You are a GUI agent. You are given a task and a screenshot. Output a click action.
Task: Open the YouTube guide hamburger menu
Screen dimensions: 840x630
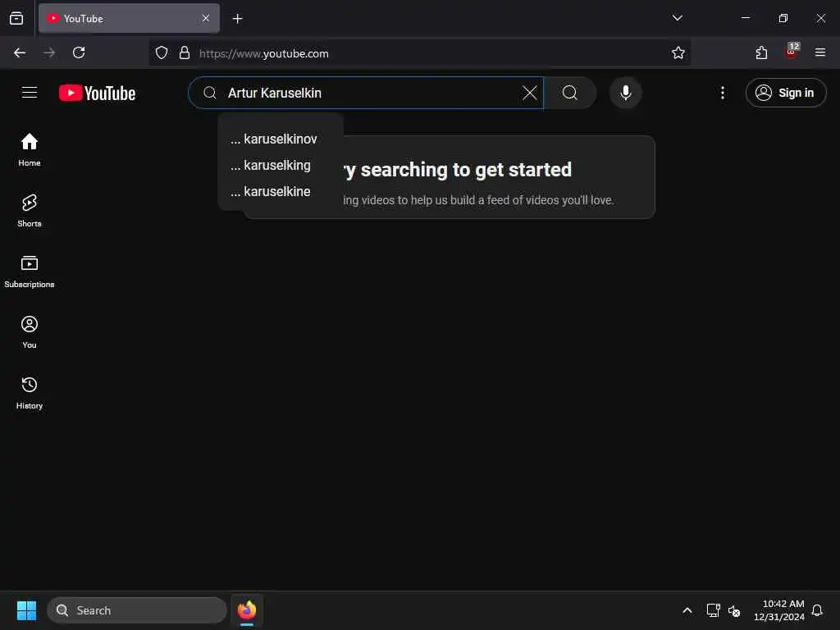click(30, 93)
